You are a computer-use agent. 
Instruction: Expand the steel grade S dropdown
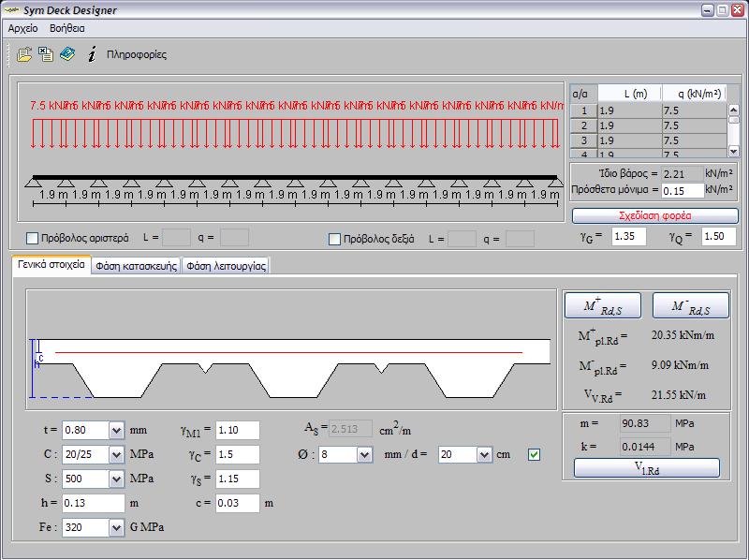116,479
